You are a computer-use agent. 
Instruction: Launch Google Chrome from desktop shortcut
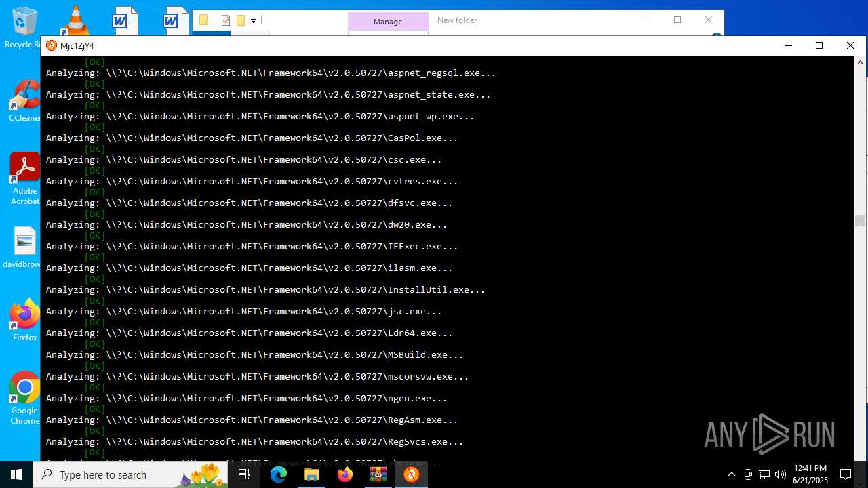tap(24, 399)
